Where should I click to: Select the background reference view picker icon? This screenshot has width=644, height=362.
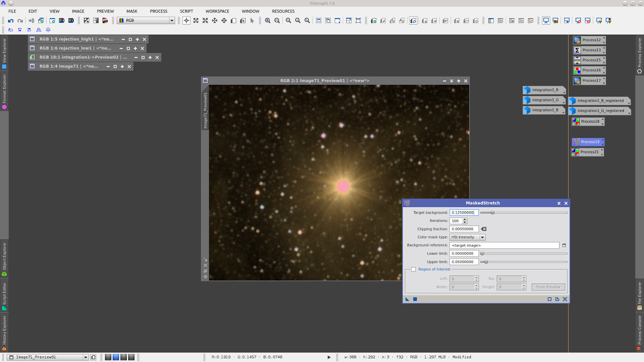pos(564,245)
